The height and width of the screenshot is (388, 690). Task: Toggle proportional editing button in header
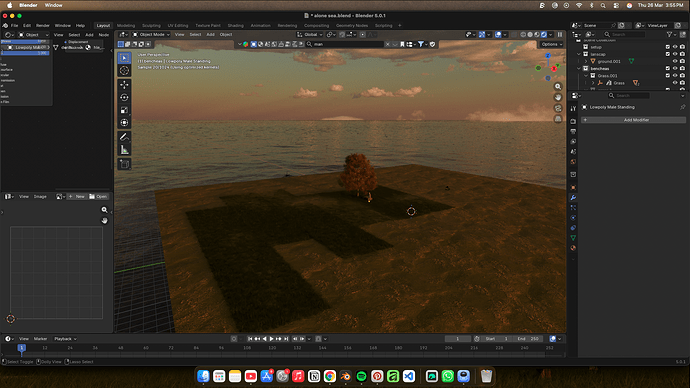click(363, 34)
